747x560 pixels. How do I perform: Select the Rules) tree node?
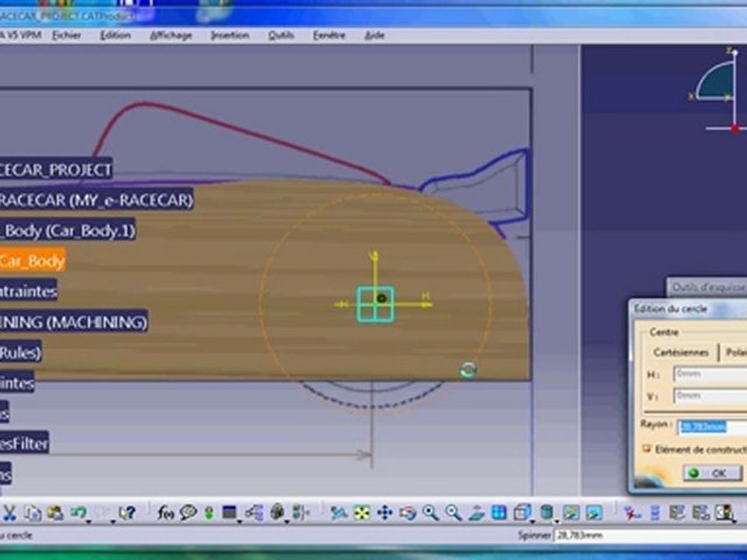20,353
